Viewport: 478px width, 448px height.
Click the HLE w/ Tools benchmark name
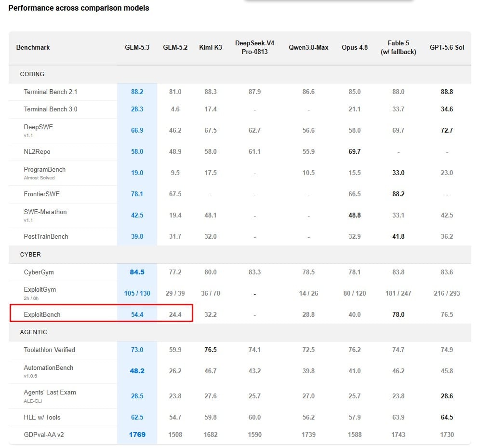tap(42, 417)
